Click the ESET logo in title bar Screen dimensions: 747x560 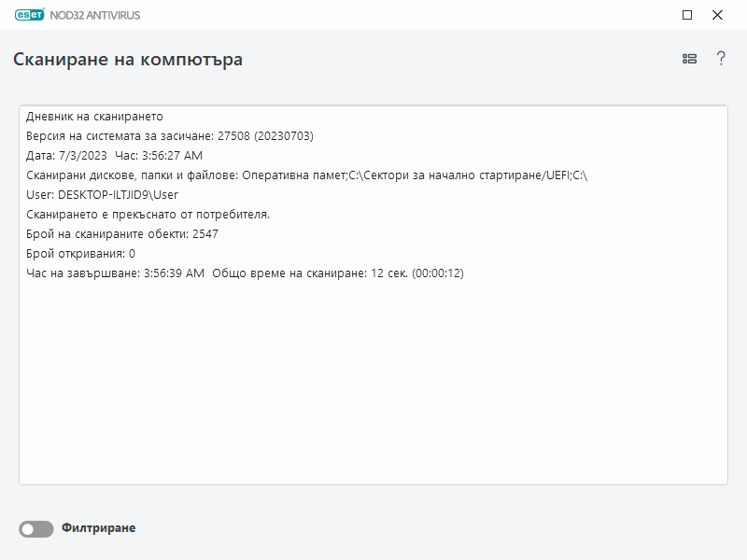[31, 15]
